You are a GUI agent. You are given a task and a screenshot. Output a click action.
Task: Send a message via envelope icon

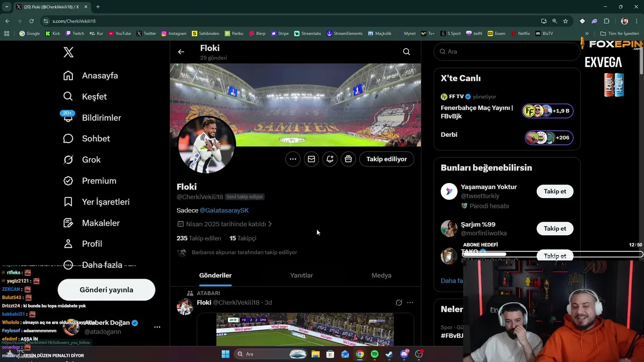tap(311, 159)
